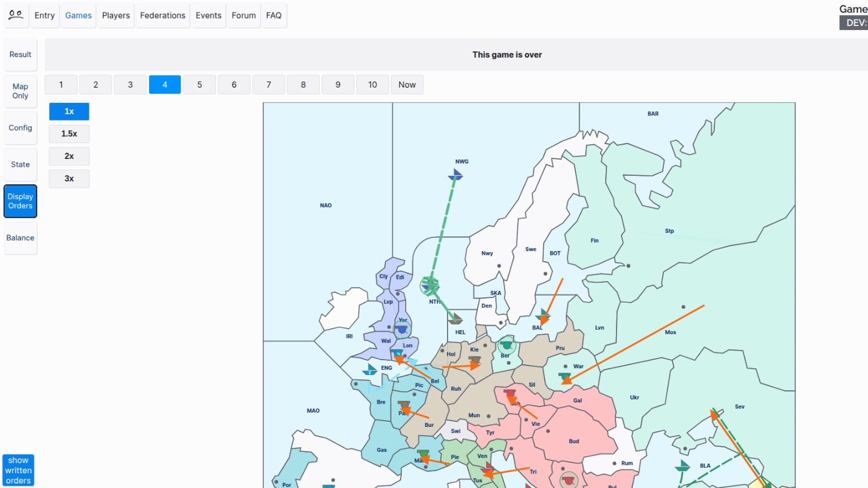This screenshot has width=868, height=488.
Task: Click the Mun territory label
Action: coord(474,415)
